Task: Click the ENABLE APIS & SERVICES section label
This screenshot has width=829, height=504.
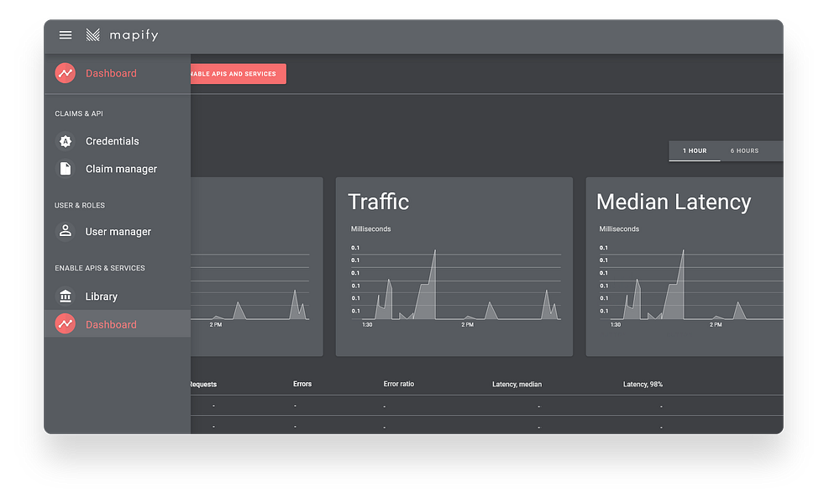Action: point(100,268)
